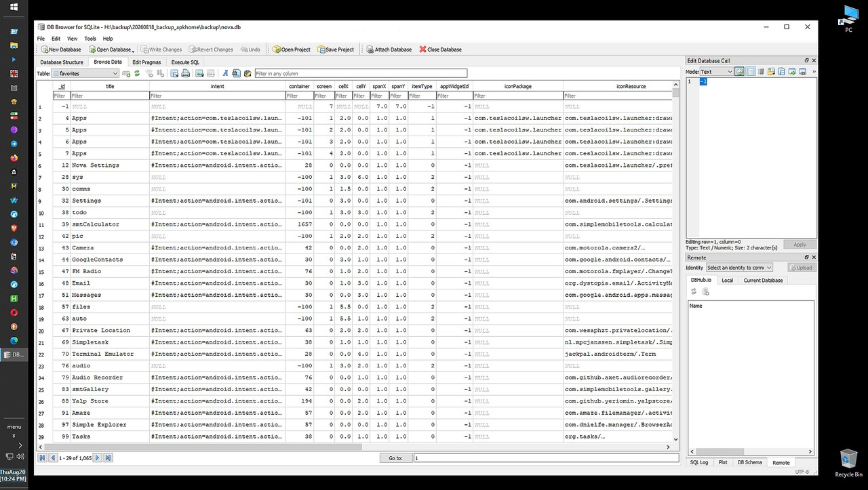Switch to the Edit Pragmas tab
Viewport: 868px width, 490px height.
point(146,62)
